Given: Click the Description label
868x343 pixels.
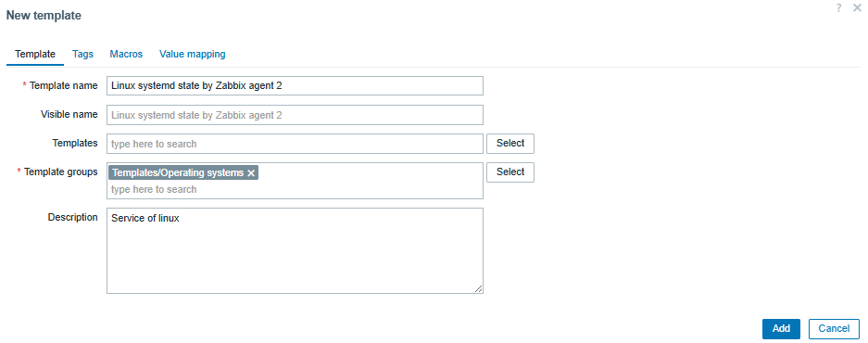Looking at the screenshot, I should (72, 217).
